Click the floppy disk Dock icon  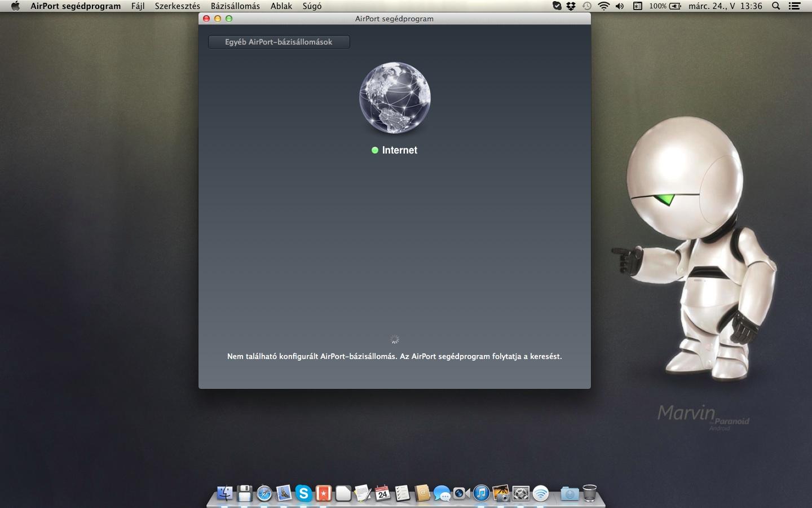(245, 493)
